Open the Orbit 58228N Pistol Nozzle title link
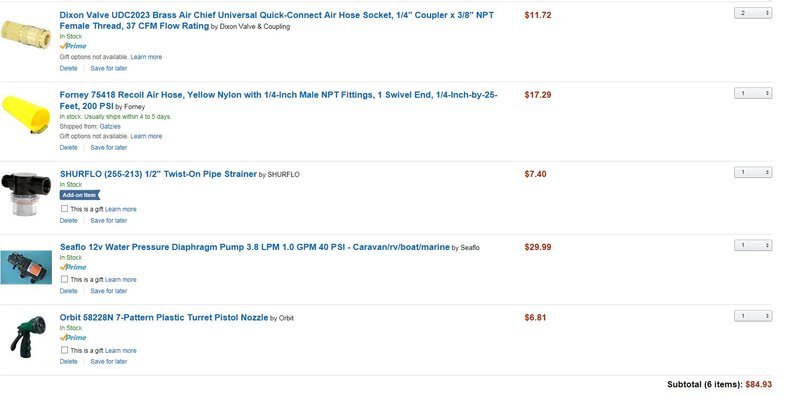Viewport: 799px width, 395px height. tap(164, 318)
